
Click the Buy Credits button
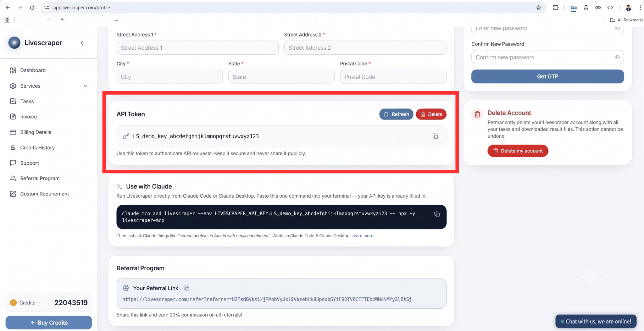click(49, 323)
